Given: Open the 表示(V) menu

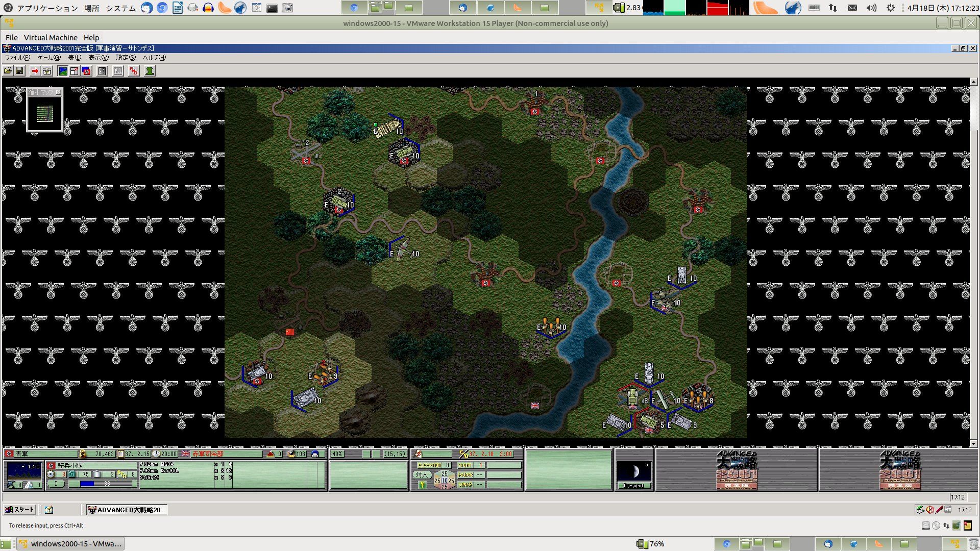Looking at the screenshot, I should [99, 58].
